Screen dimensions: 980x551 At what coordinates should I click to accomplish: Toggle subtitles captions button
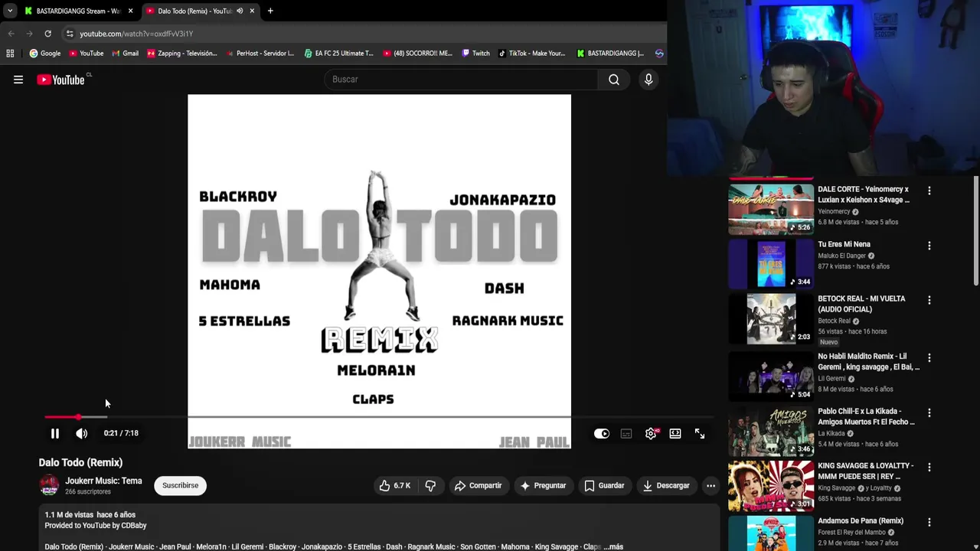pos(626,434)
